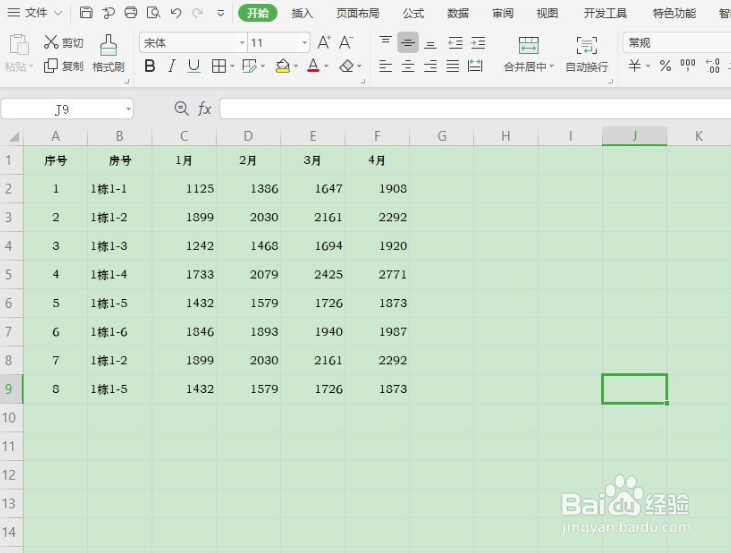Click the Select All corner triangle
The image size is (731, 553).
[12, 136]
